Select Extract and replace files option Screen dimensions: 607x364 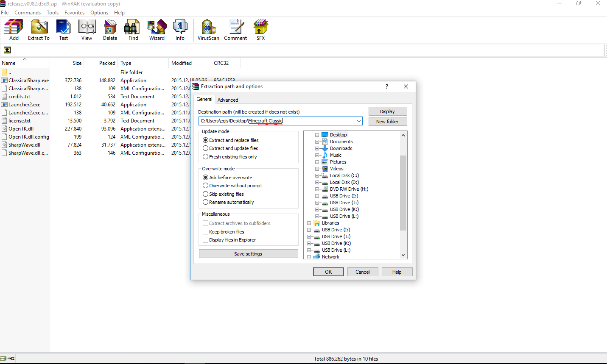coord(230,140)
